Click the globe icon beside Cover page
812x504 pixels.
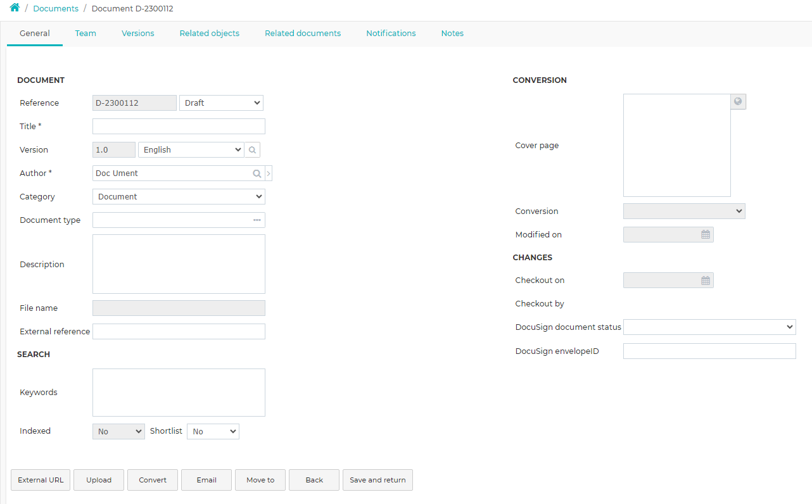pos(738,101)
